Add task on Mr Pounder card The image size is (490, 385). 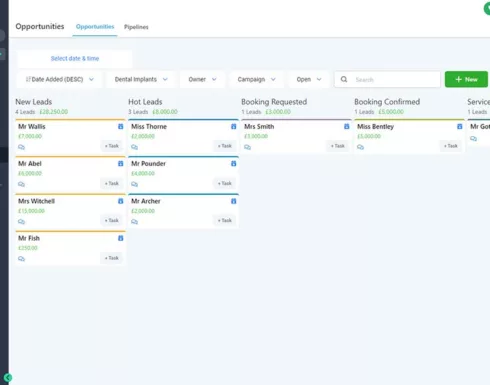click(224, 183)
